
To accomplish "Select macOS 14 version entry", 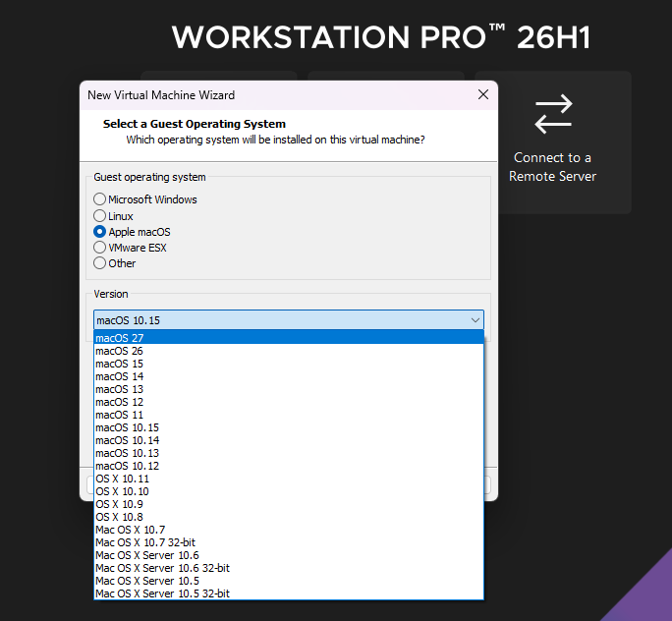I will tap(289, 376).
